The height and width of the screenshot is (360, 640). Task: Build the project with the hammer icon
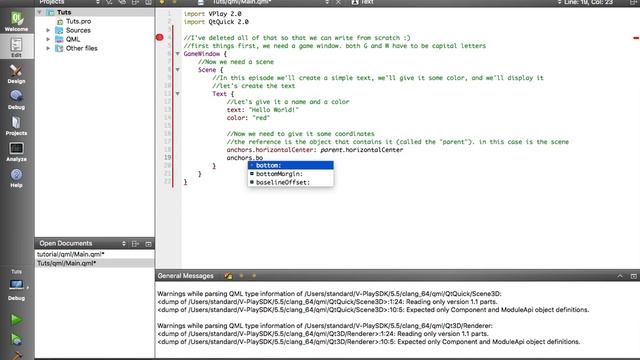coord(16,356)
